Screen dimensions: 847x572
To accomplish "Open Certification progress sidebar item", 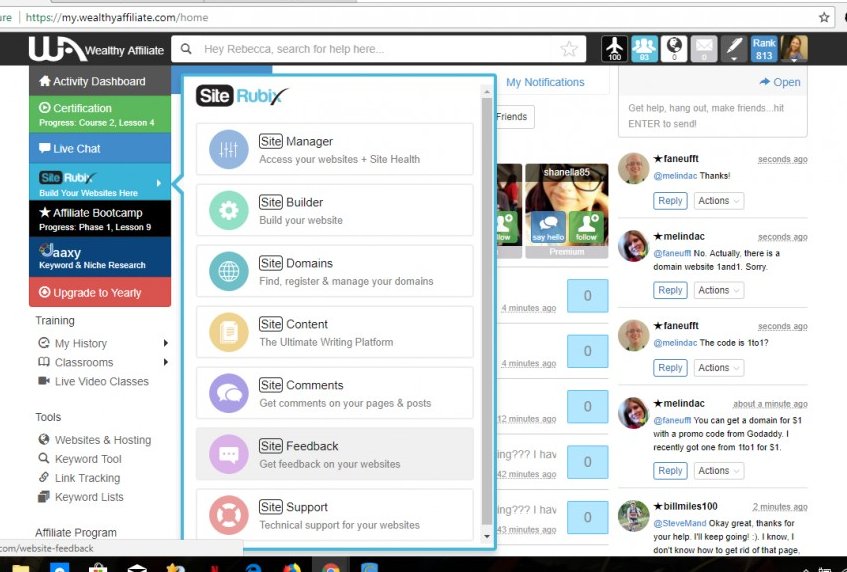I will coord(100,115).
